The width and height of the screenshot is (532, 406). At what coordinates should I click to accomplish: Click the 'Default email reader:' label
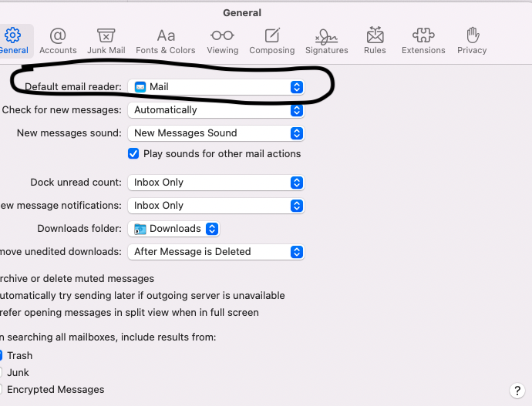coord(73,87)
